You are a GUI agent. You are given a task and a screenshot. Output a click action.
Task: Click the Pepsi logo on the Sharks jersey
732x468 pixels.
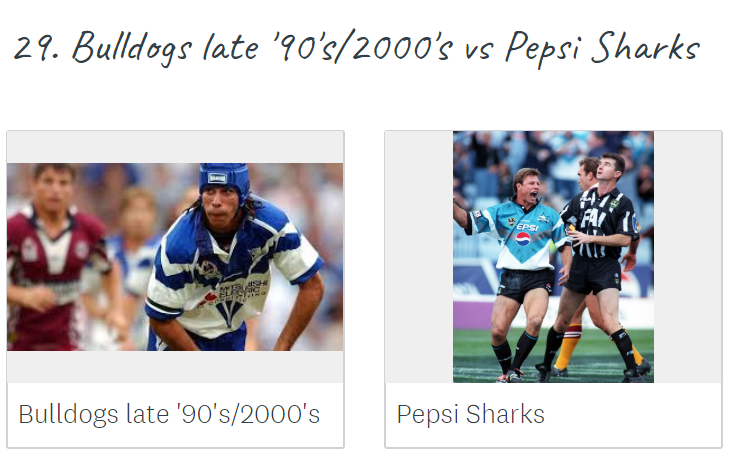[523, 239]
